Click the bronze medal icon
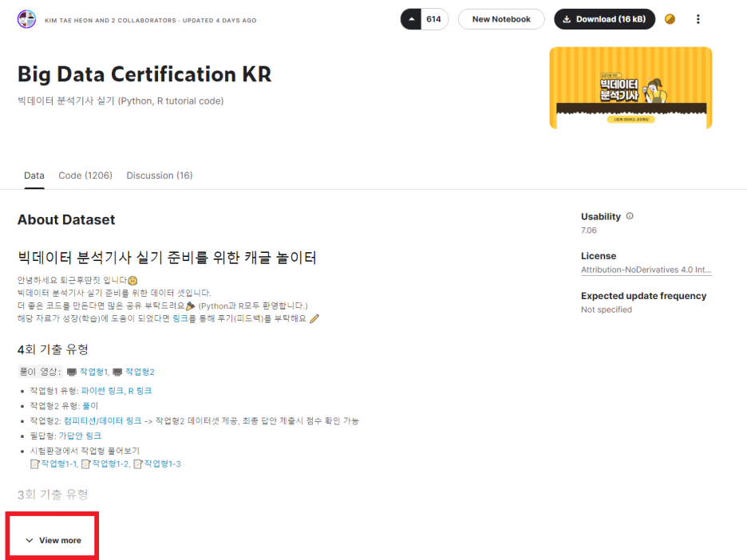Viewport: 747px width, 560px height. tap(670, 19)
